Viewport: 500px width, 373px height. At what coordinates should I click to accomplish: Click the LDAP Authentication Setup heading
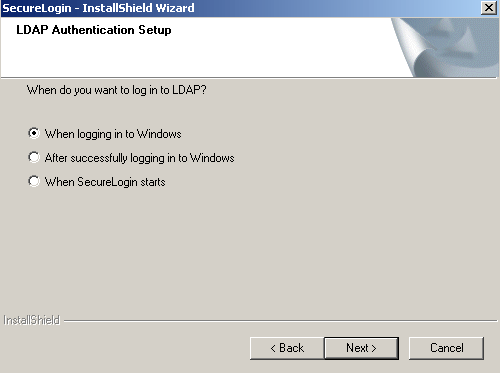(94, 30)
